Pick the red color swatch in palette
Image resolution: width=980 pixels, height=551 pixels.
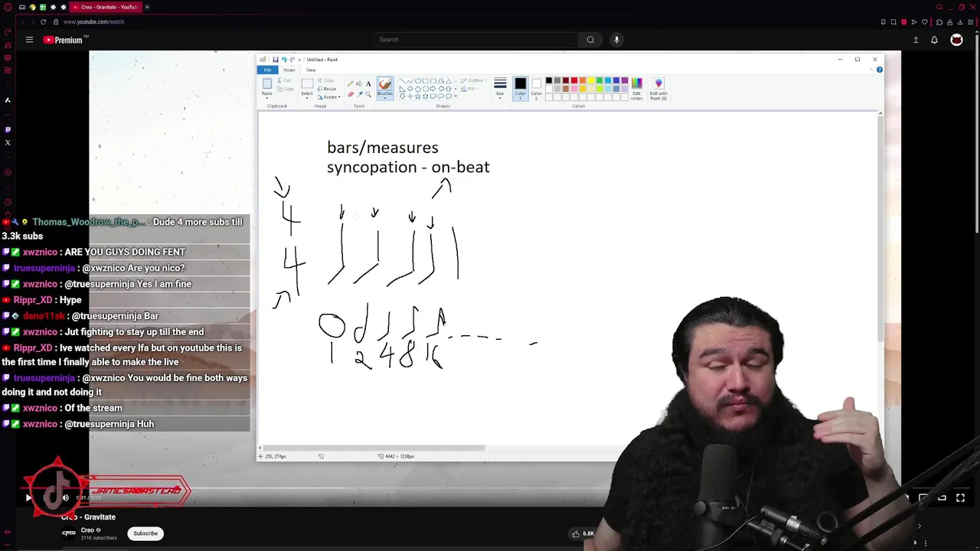574,80
